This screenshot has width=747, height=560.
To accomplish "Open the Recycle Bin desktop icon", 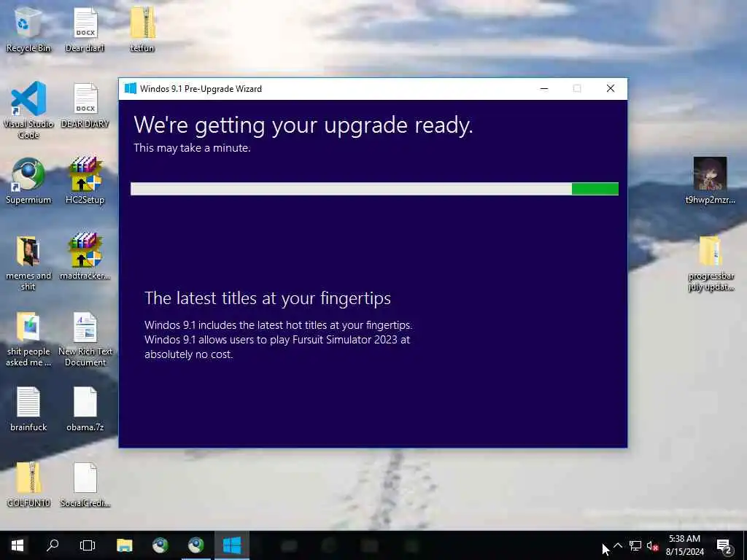I will 28,29.
